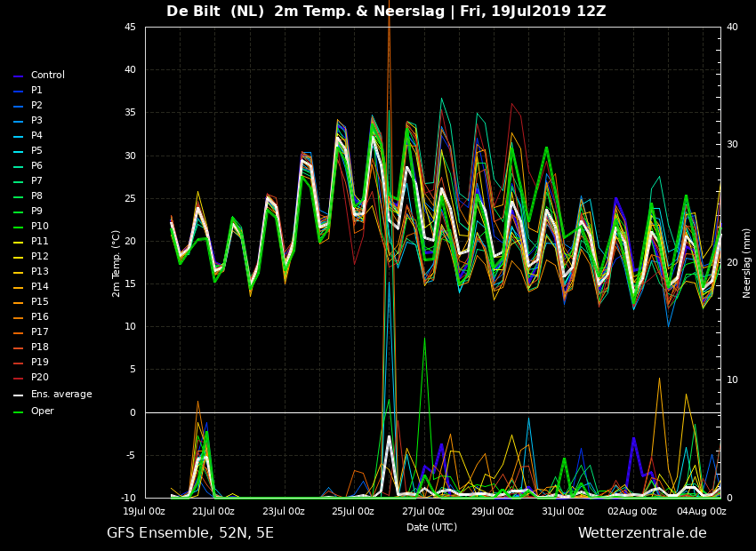
Task: Click the 30 value on Neerslag axis
Action: pos(732,145)
